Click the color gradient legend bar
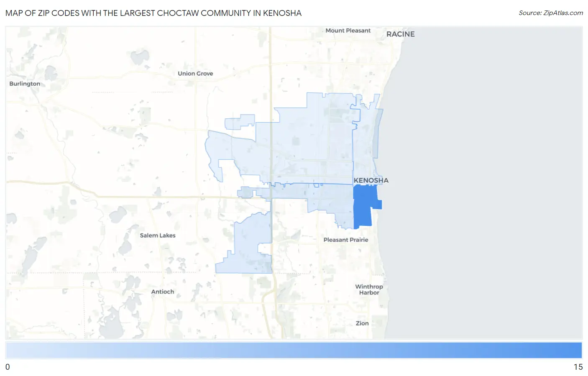 294,350
